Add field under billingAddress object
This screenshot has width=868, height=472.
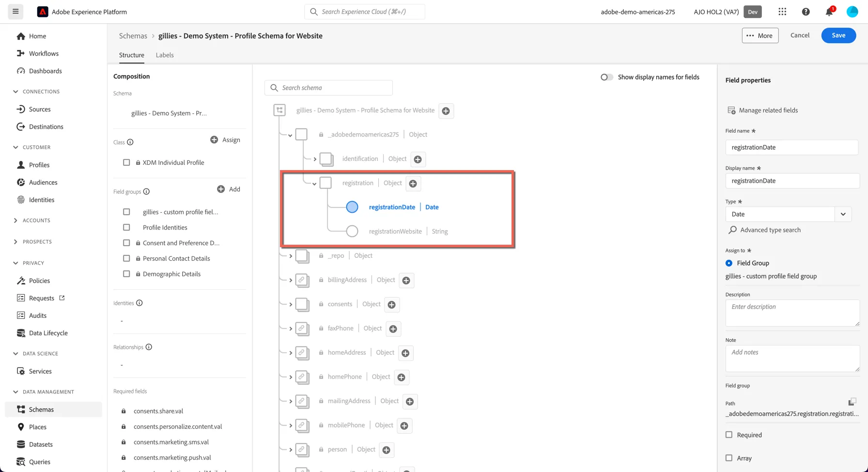pos(406,281)
